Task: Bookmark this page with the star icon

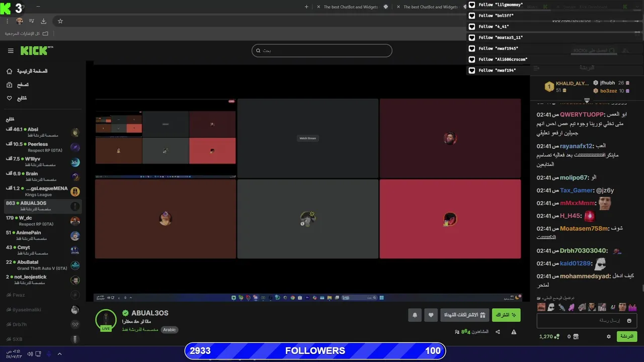Action: pos(60,21)
